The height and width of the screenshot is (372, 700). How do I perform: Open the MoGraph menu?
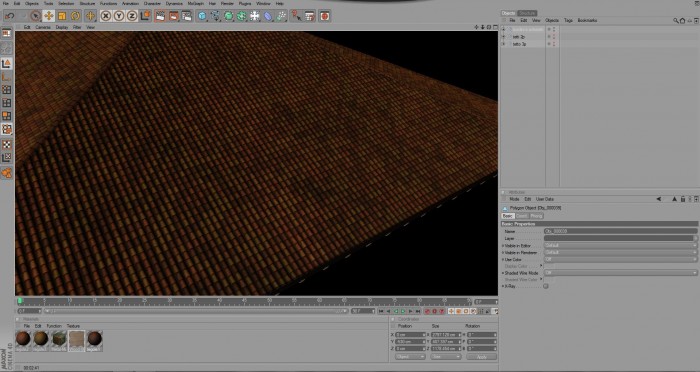pos(196,4)
